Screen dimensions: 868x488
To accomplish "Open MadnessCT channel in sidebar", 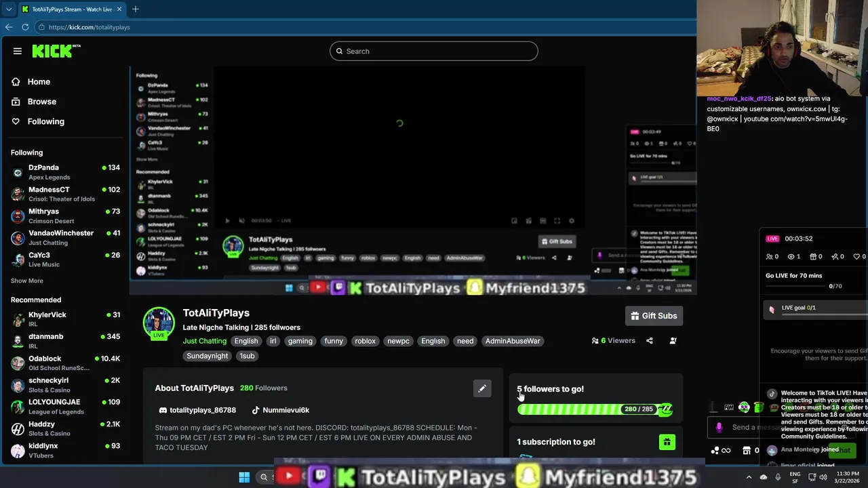I will click(x=65, y=194).
